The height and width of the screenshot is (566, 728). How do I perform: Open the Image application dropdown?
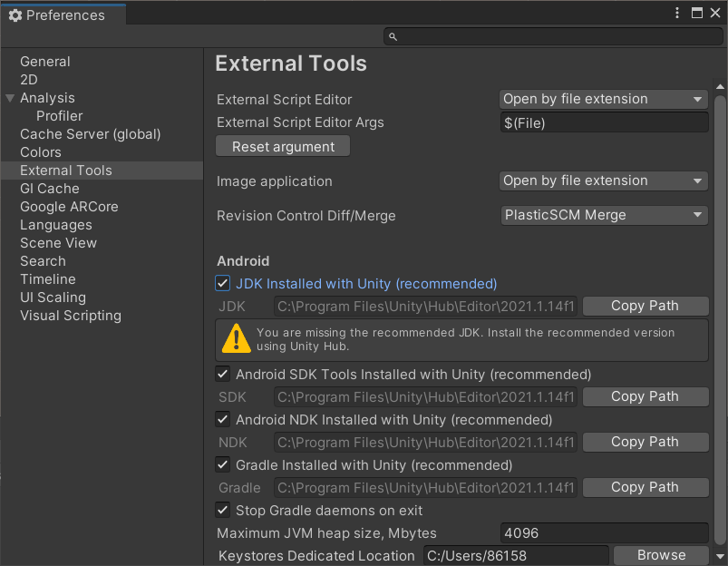603,181
